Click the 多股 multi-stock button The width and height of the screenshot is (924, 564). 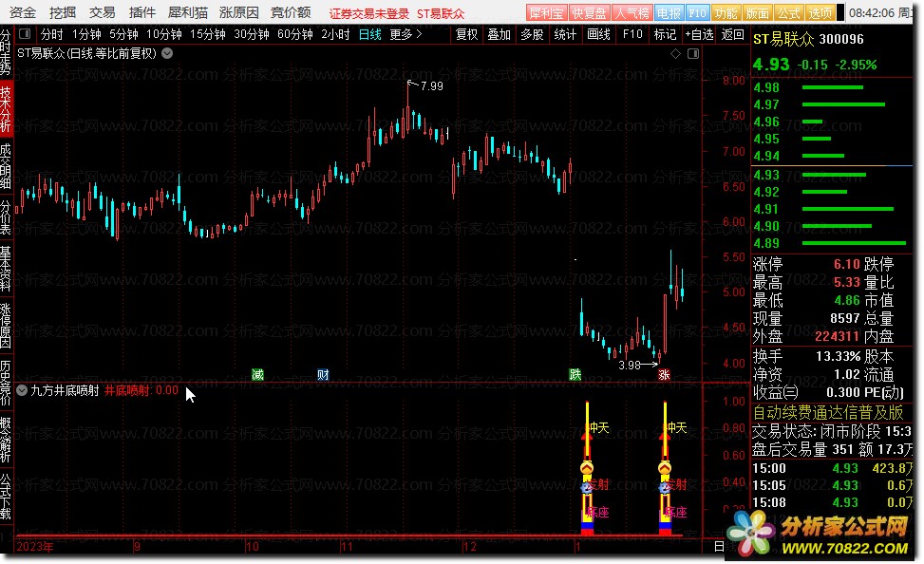coord(532,35)
